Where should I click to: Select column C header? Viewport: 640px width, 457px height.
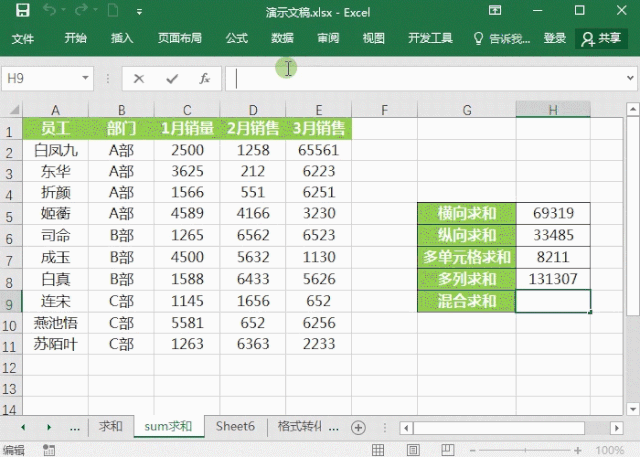(187, 110)
